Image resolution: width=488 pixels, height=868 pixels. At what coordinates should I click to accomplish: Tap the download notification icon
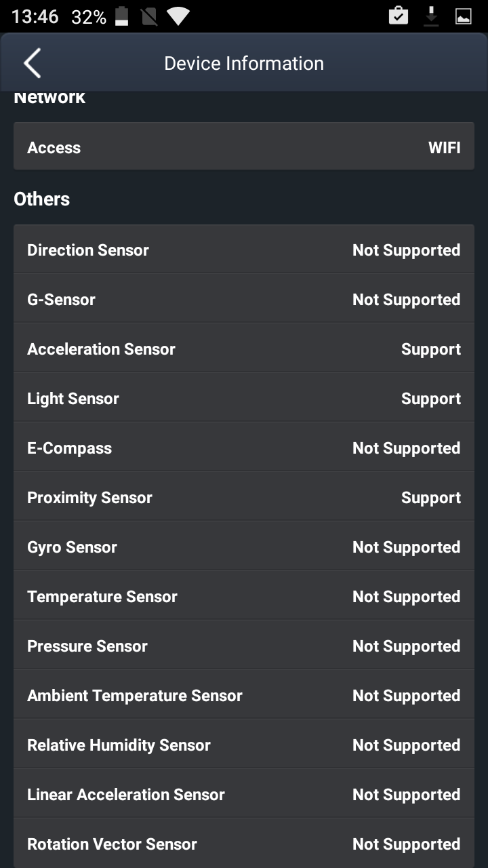point(431,17)
